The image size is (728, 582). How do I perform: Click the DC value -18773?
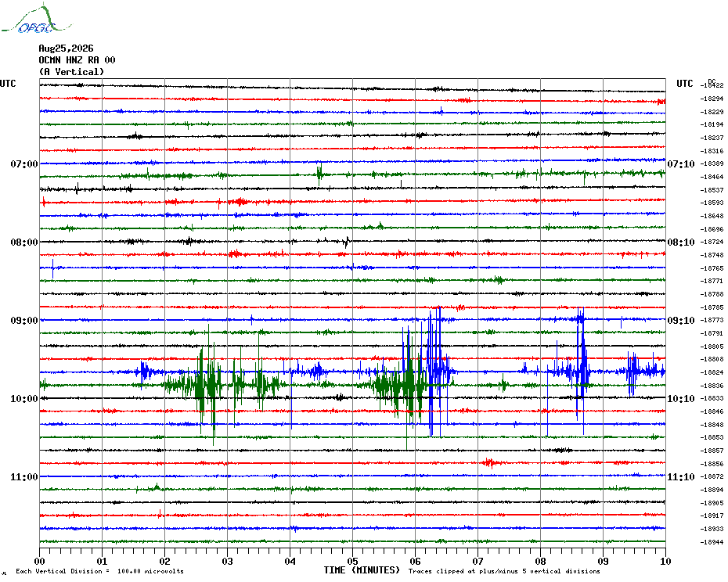coord(712,320)
